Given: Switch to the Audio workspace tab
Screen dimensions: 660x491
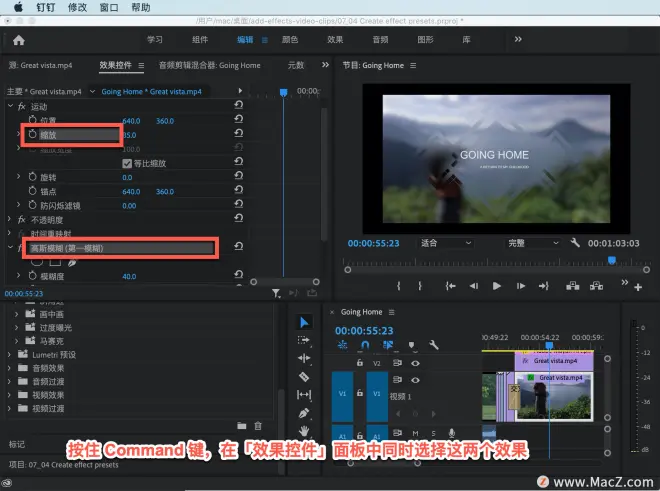Looking at the screenshot, I should click(380, 40).
